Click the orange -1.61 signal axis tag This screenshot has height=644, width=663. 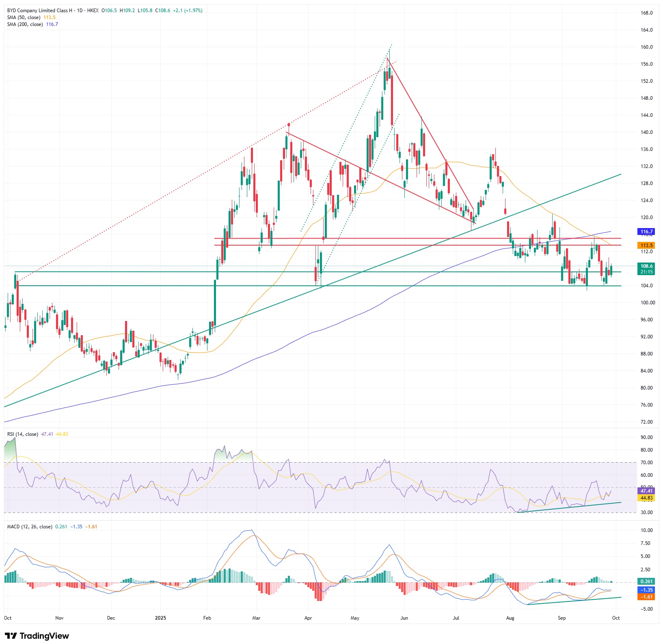tap(646, 597)
